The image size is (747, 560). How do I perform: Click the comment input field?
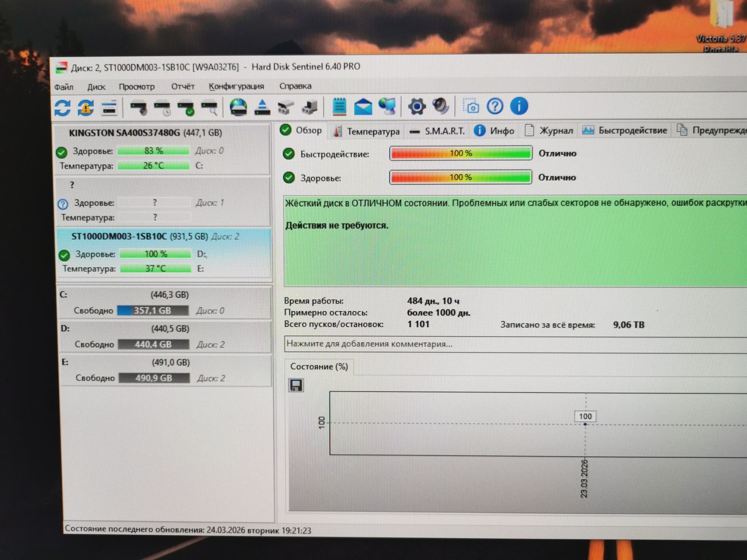pos(516,344)
